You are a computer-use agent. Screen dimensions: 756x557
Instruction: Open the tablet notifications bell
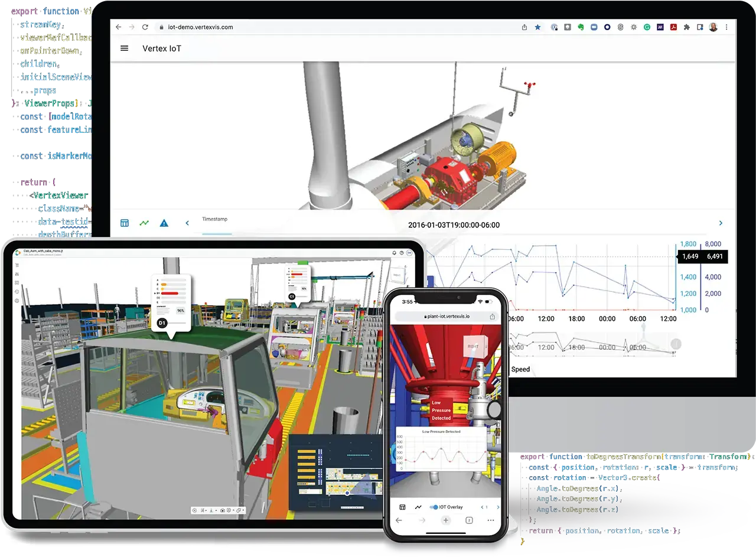(394, 253)
